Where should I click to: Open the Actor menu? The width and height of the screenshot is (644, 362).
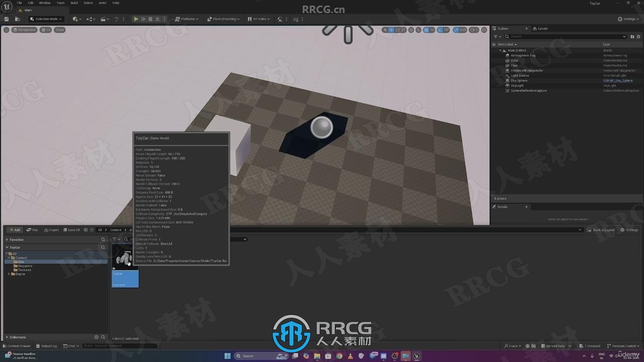(x=103, y=3)
